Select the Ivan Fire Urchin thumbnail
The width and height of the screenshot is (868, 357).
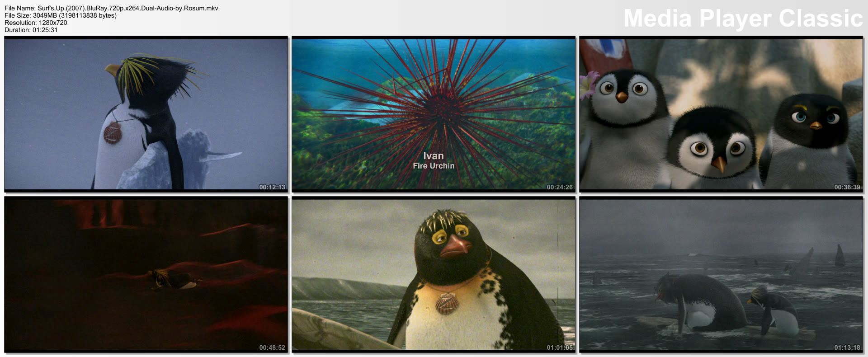[x=434, y=114]
